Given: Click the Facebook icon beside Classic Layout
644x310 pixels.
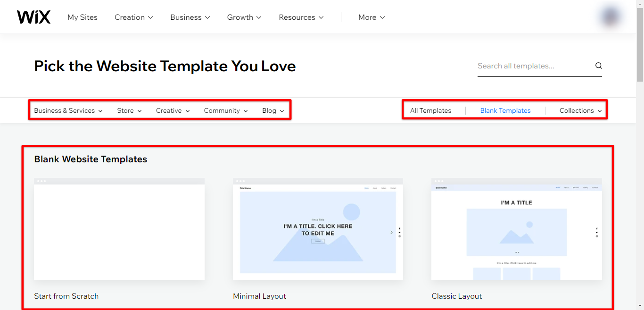Looking at the screenshot, I should pyautogui.click(x=597, y=228).
